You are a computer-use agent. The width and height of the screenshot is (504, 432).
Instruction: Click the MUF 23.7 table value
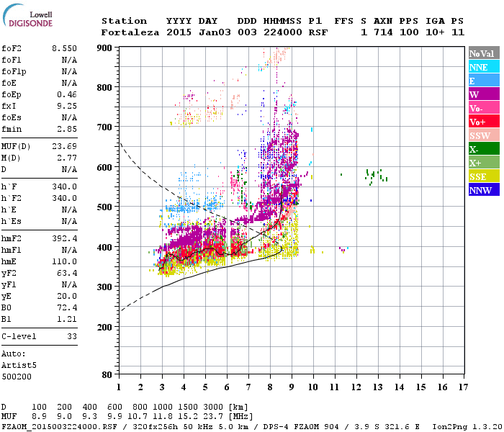(x=213, y=416)
